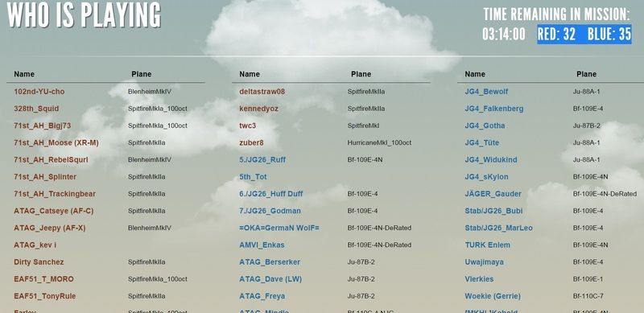Select player twc3
This screenshot has width=644, height=313.
pyautogui.click(x=248, y=126)
